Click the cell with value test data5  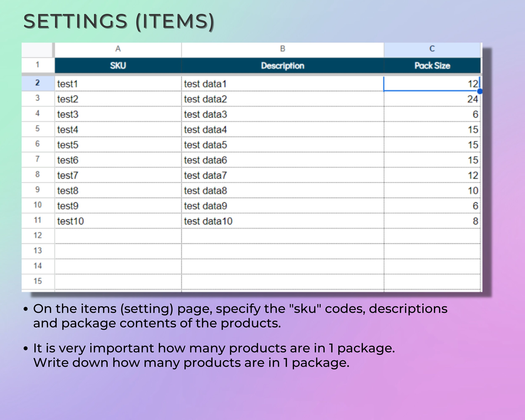point(282,145)
